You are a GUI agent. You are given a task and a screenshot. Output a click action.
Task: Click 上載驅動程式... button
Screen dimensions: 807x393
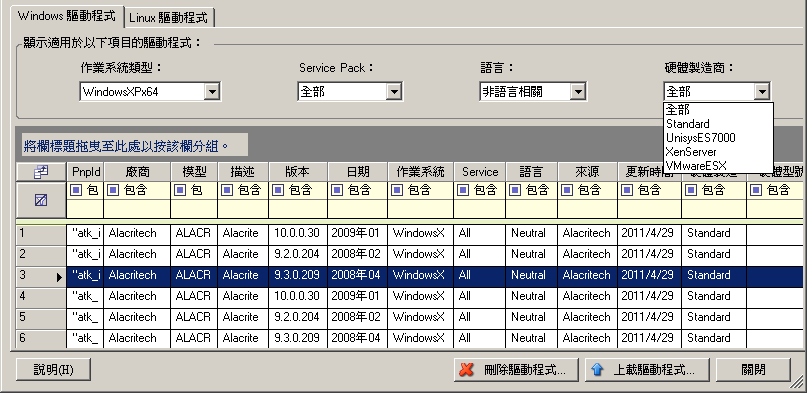tap(647, 370)
